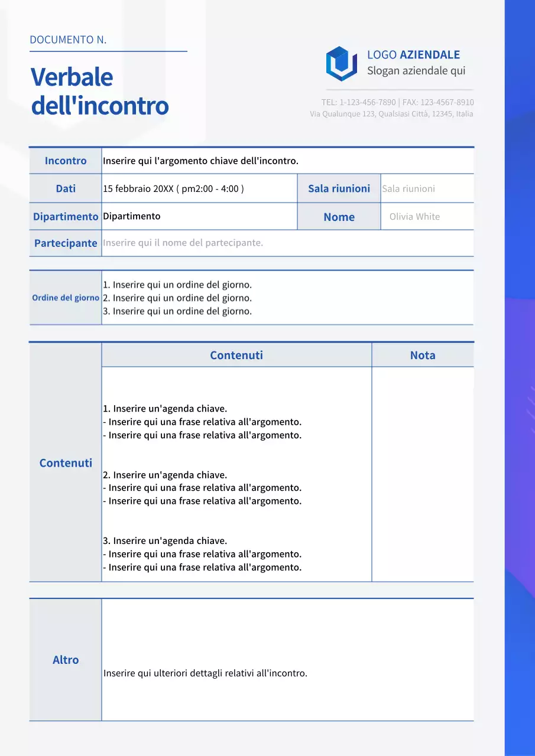Click the '3. Inserire un'agenda chiave.' line
Viewport: 535px width, 756px height.
165,541
